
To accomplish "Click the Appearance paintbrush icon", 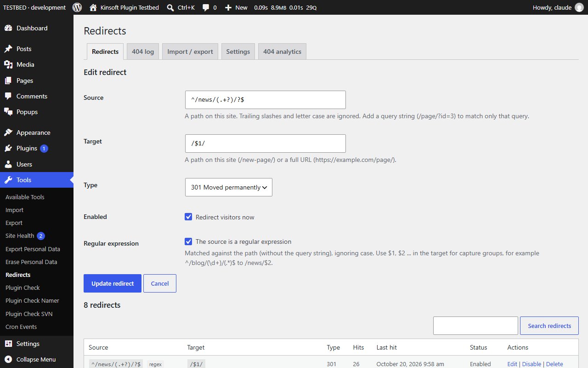I will tap(8, 132).
